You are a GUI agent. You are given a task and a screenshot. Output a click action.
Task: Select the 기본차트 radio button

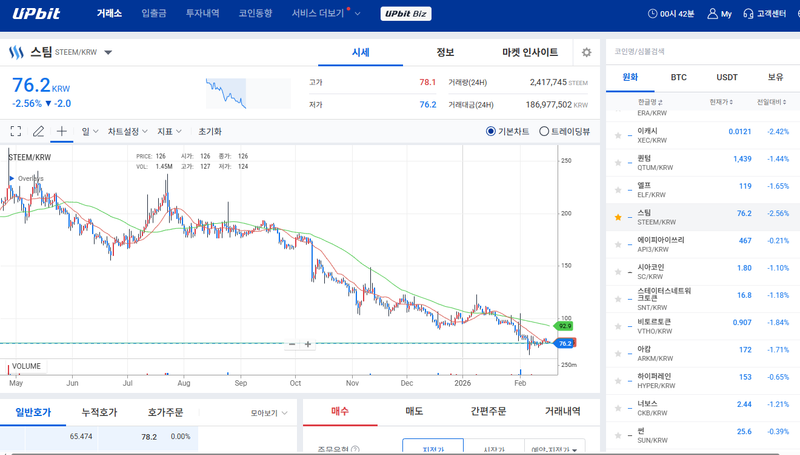[491, 131]
